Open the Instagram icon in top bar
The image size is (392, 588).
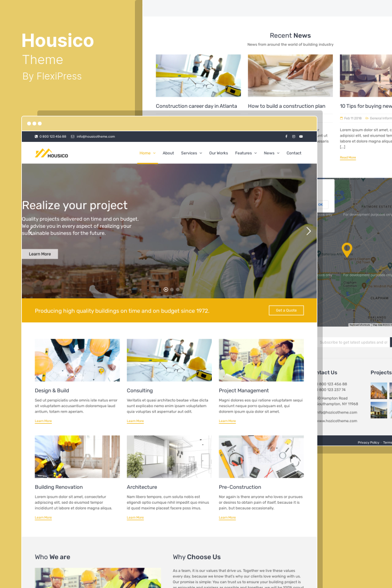(293, 137)
